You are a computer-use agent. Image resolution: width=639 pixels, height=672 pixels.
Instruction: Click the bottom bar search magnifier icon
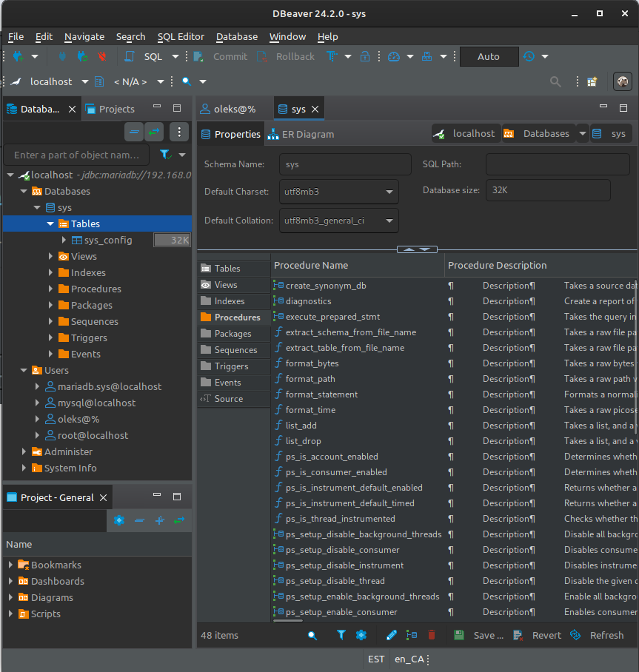tap(312, 635)
